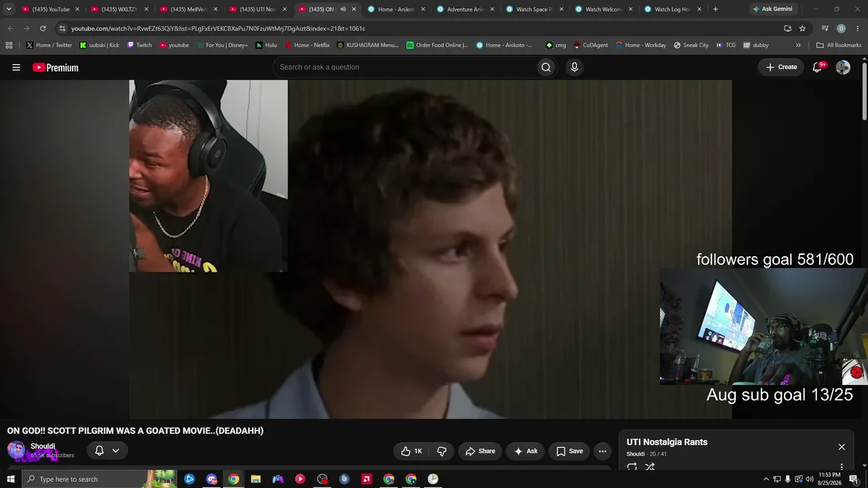Reload the page
868x488 pixels.
[43, 28]
